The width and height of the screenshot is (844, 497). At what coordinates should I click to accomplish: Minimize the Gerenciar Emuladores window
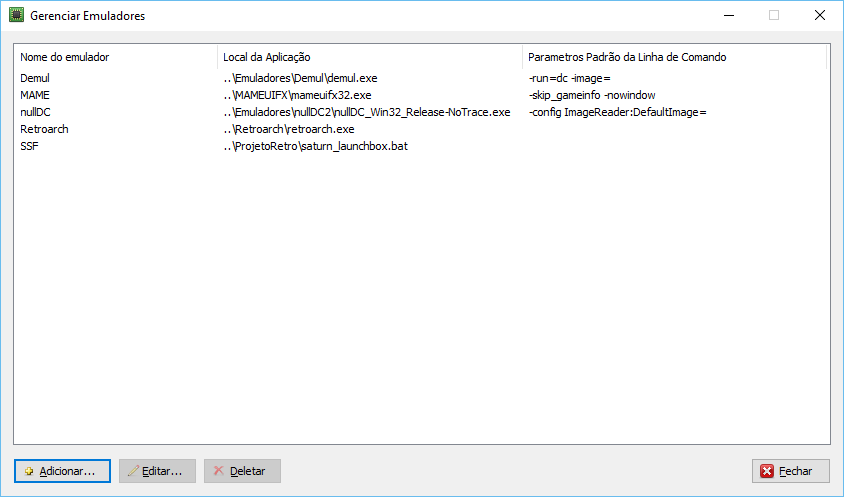(x=729, y=15)
